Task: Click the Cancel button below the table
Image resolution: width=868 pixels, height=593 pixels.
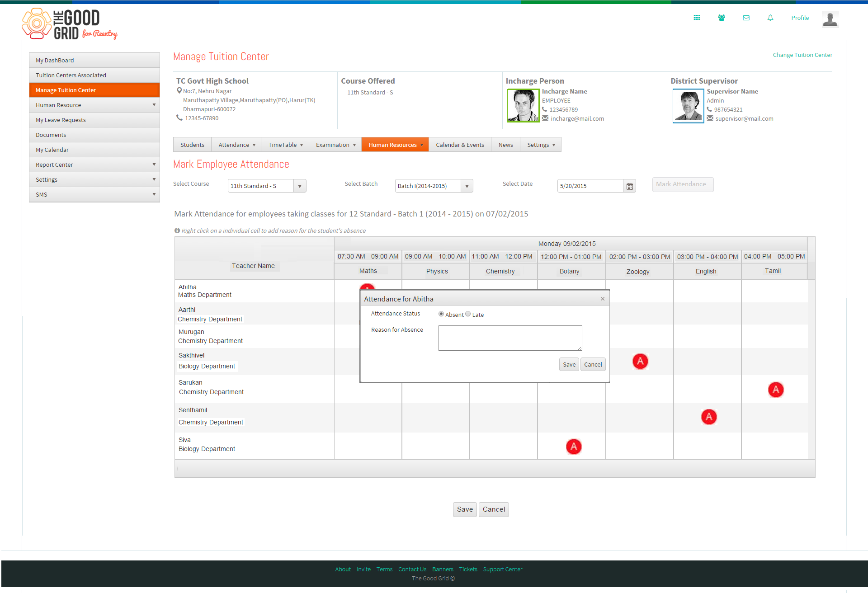Action: coord(494,509)
